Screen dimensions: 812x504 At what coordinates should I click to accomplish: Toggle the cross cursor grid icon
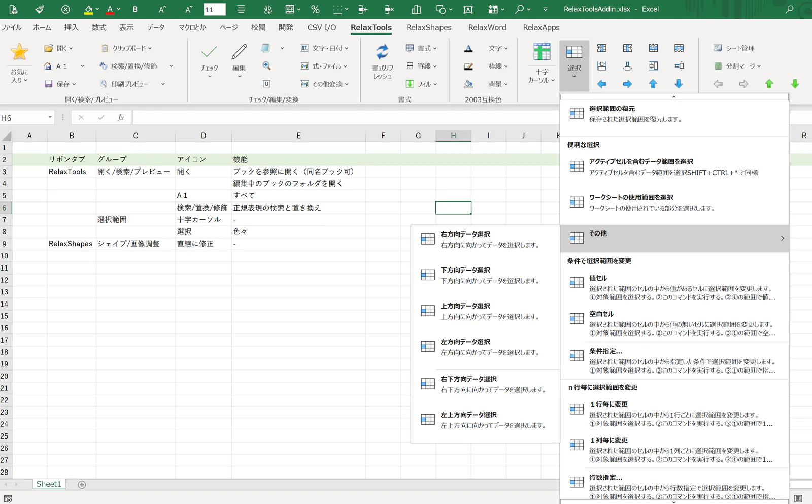pyautogui.click(x=542, y=52)
